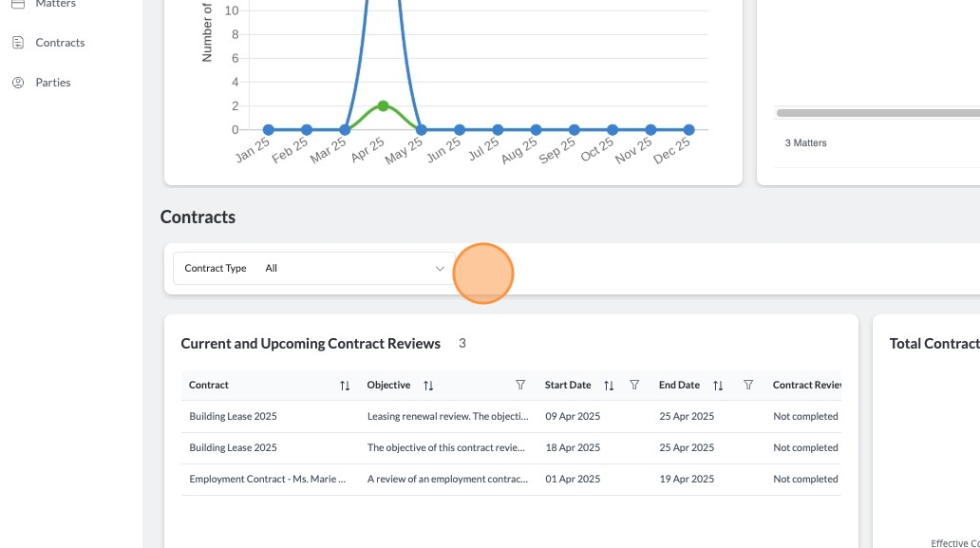Open first Building Lease 2025 row
The image size is (980, 548).
click(x=511, y=417)
